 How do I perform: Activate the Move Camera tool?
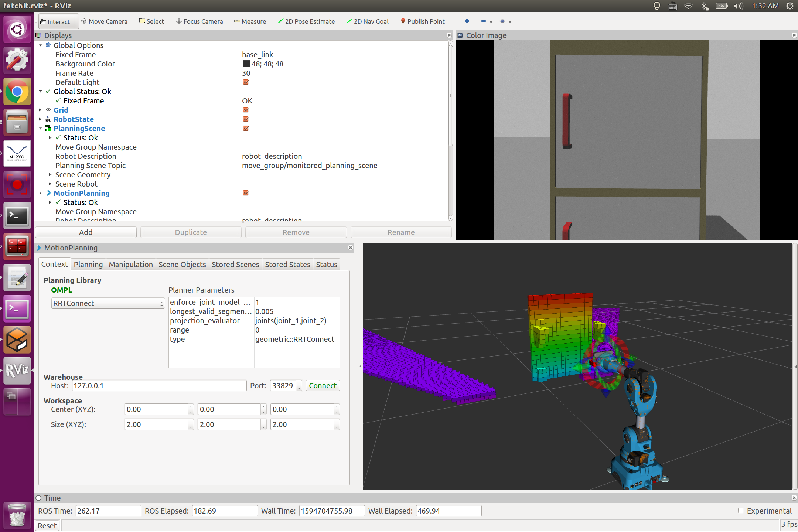[105, 21]
